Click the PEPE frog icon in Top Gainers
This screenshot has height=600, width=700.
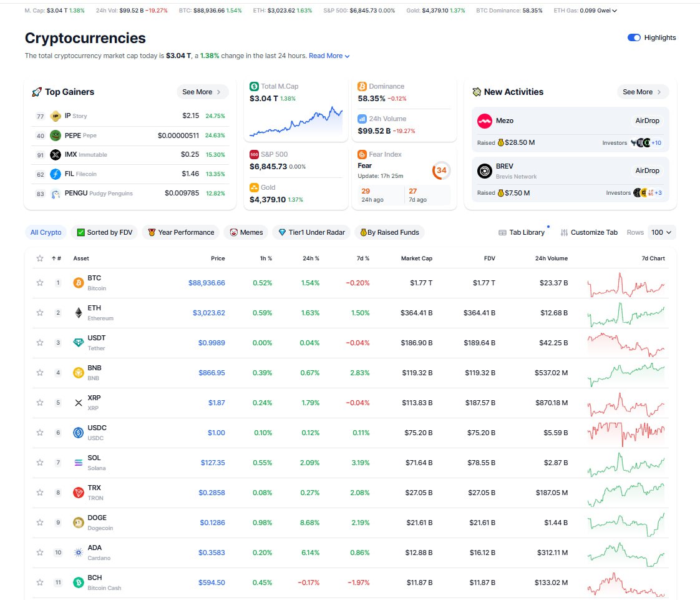click(56, 135)
